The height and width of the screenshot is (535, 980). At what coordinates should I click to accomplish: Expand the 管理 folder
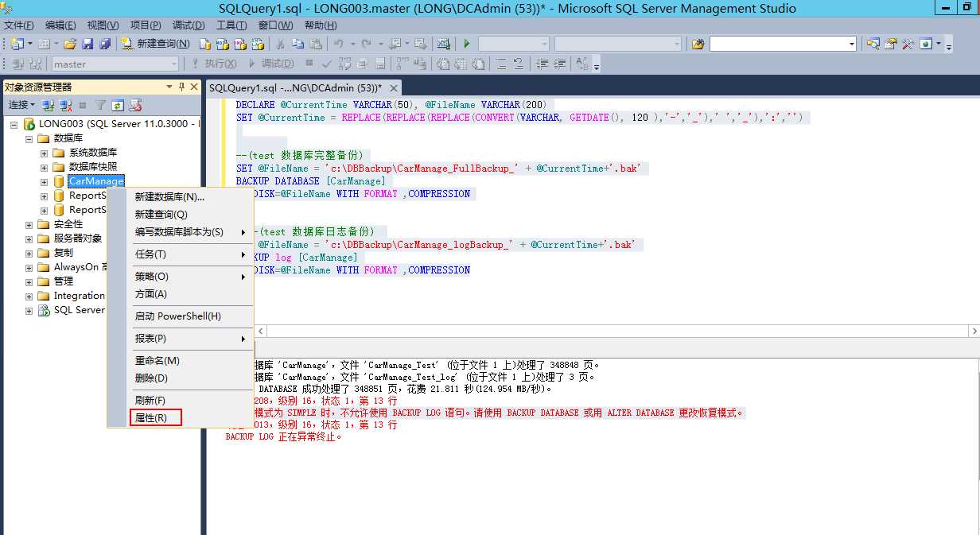pyautogui.click(x=29, y=281)
